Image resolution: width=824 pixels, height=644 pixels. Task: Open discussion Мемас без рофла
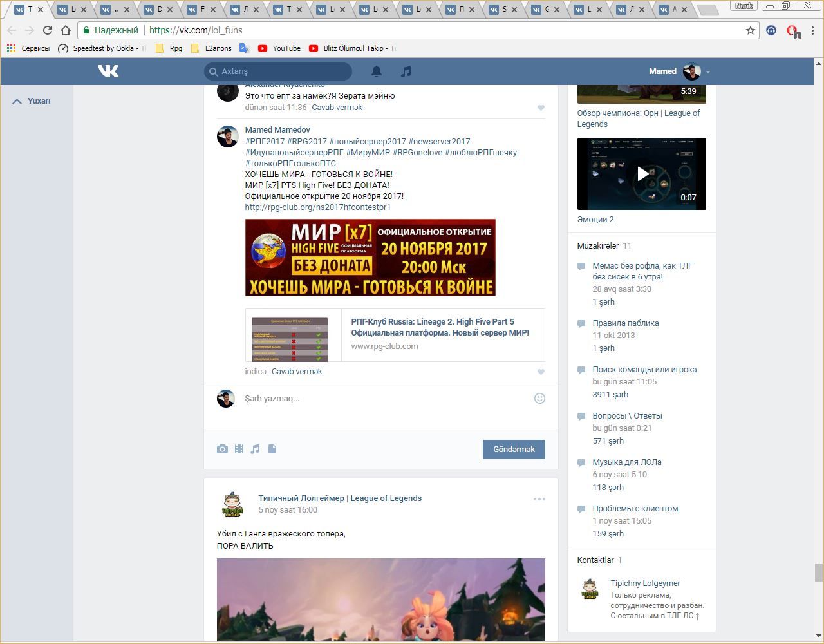pos(642,271)
